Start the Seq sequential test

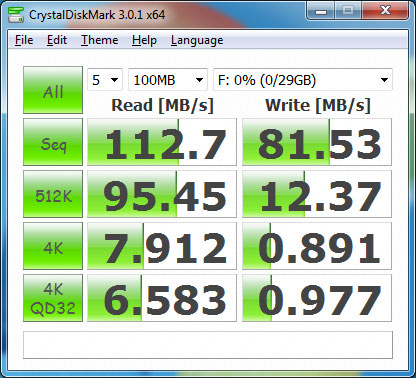(x=53, y=142)
